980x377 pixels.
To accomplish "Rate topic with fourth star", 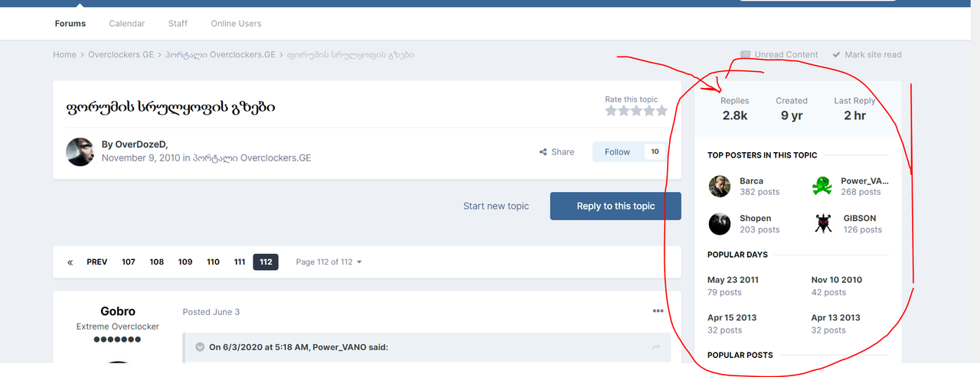I will pyautogui.click(x=649, y=111).
